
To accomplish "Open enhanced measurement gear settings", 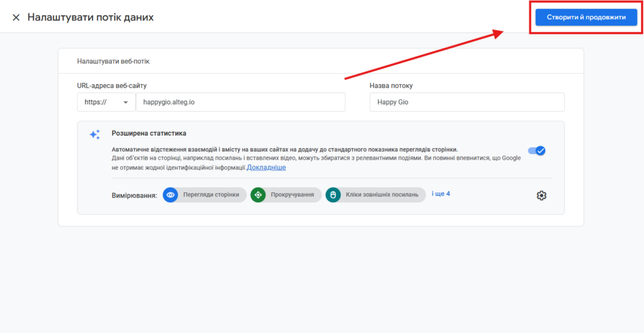I will coord(541,195).
